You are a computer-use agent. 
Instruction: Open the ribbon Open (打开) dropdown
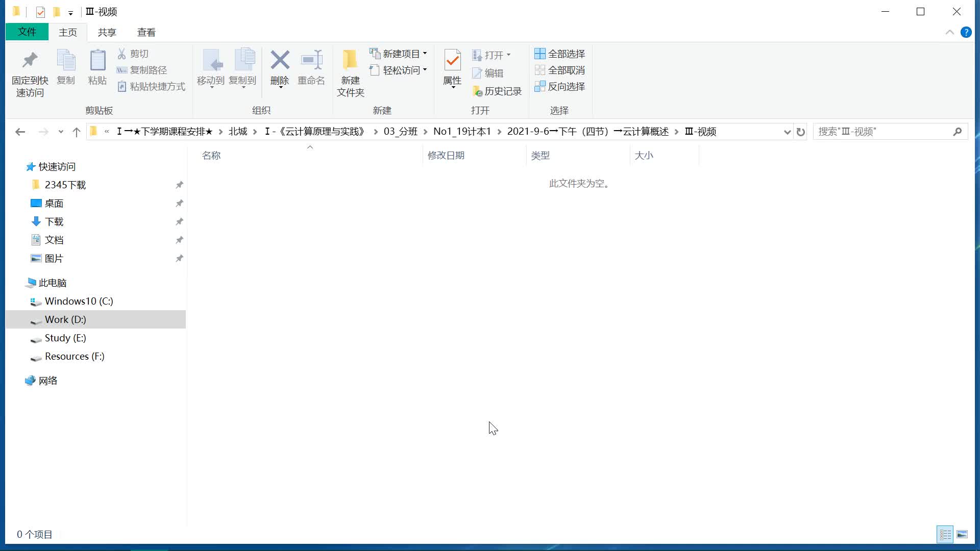(491, 55)
